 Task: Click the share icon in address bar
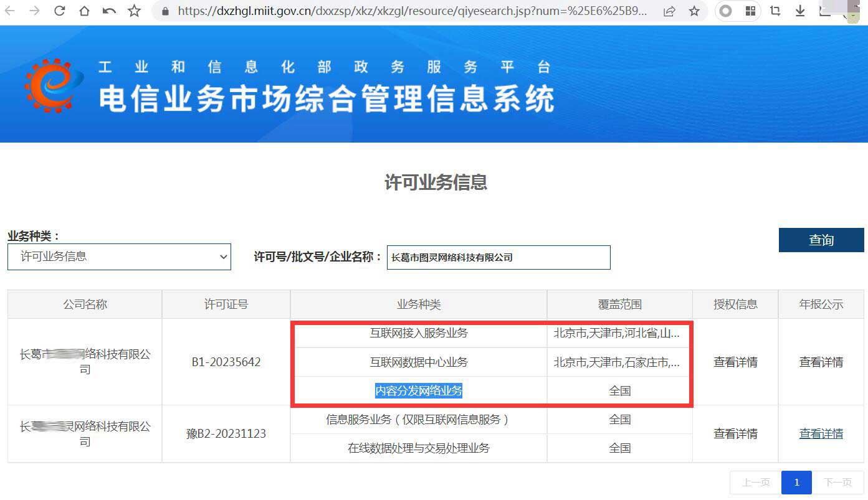click(669, 11)
